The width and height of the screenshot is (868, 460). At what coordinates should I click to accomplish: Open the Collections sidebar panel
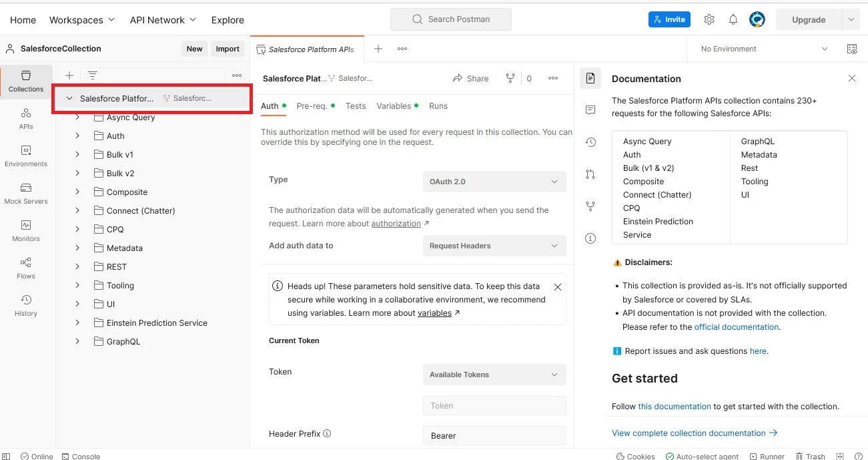point(26,81)
